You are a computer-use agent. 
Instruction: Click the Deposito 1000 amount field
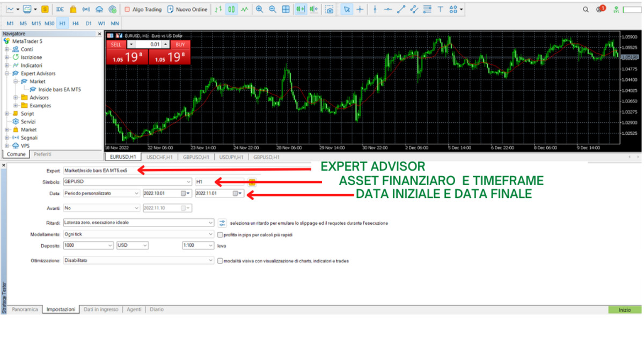click(87, 246)
